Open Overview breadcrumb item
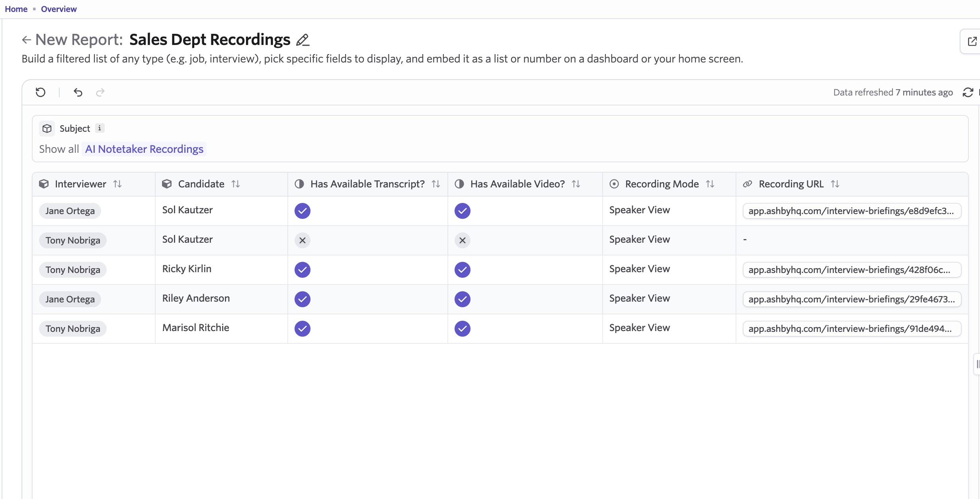 (59, 9)
